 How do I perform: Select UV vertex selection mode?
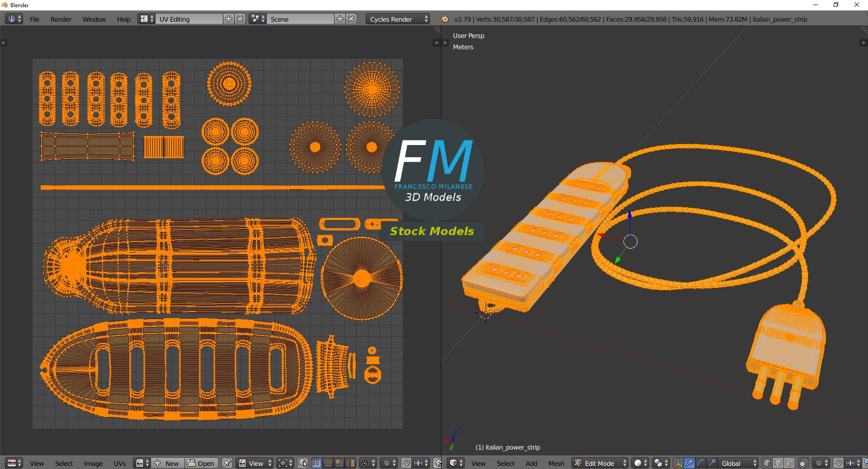316,463
